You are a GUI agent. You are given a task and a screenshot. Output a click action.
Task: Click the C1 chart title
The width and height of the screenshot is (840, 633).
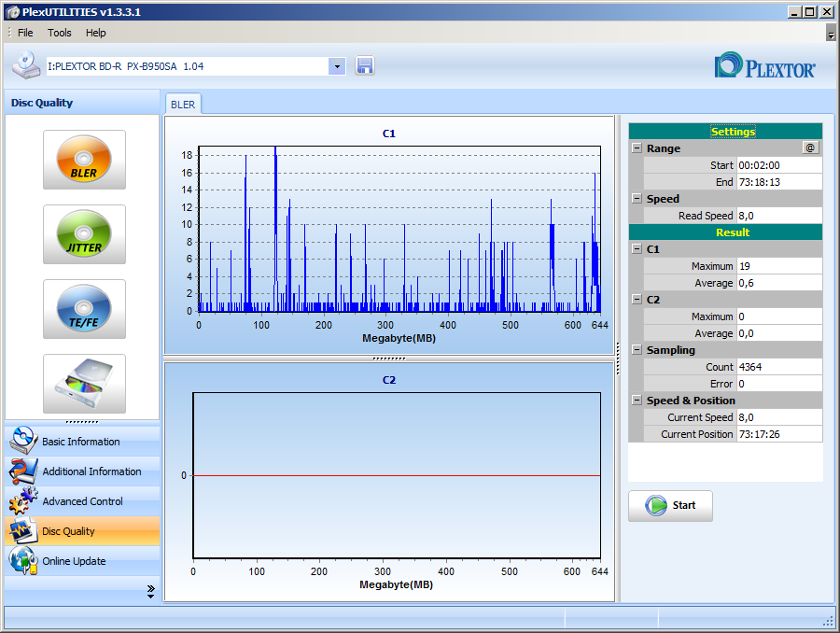point(389,134)
